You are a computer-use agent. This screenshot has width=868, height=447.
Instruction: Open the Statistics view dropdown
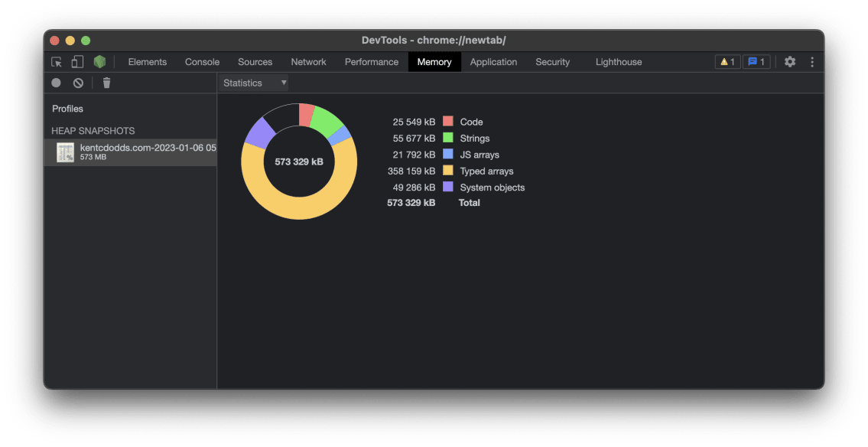[253, 83]
